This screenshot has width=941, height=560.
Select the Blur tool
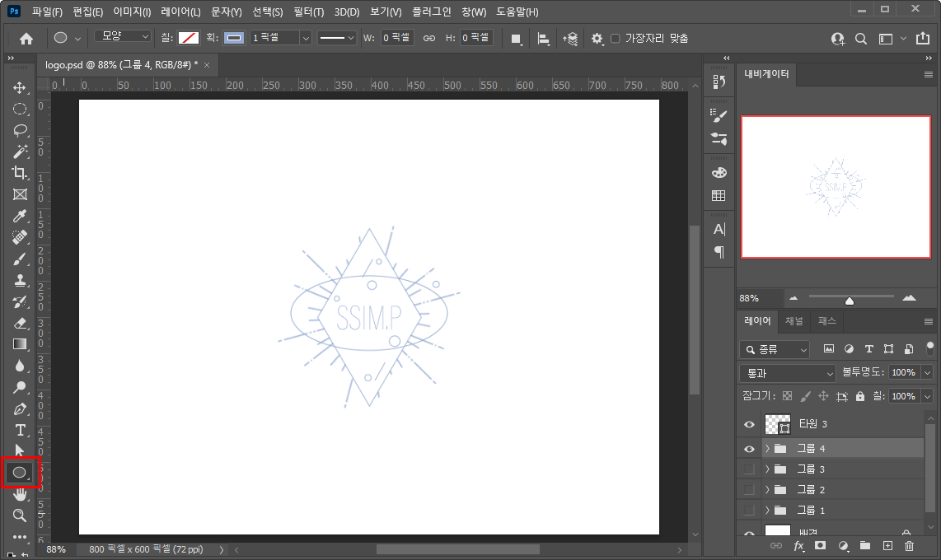click(x=20, y=366)
